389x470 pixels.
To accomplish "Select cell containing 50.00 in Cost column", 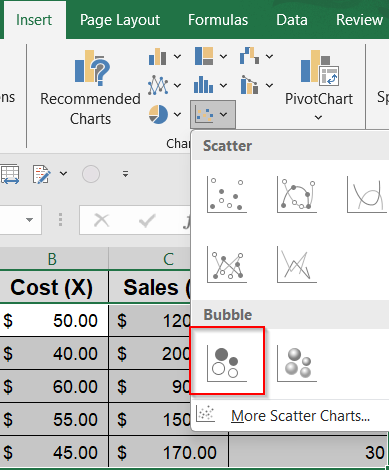I will click(54, 320).
